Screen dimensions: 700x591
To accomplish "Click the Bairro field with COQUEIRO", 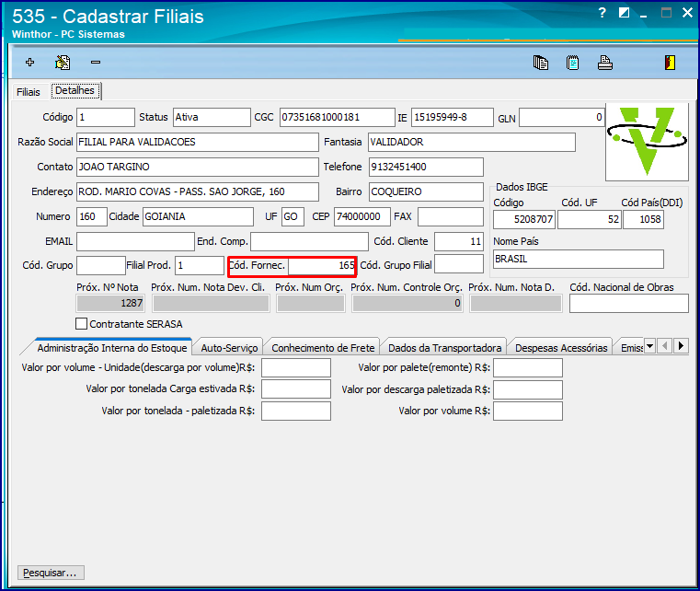I will click(426, 191).
